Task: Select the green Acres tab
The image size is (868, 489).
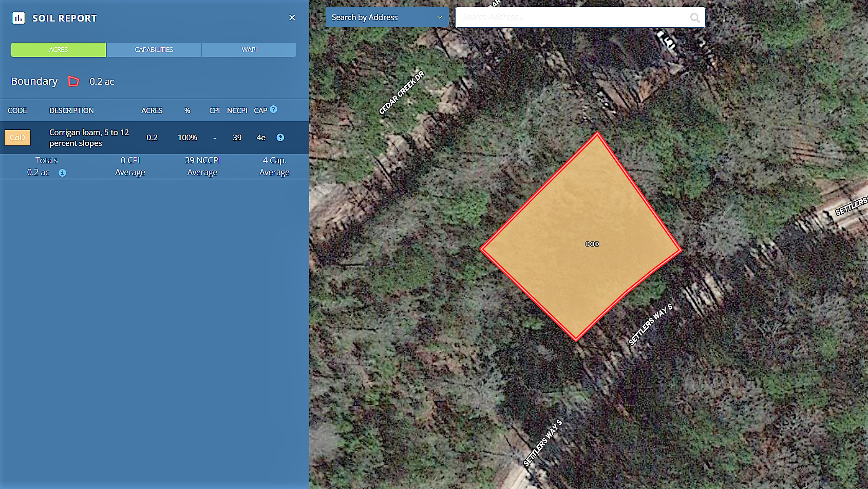Action: click(x=59, y=50)
